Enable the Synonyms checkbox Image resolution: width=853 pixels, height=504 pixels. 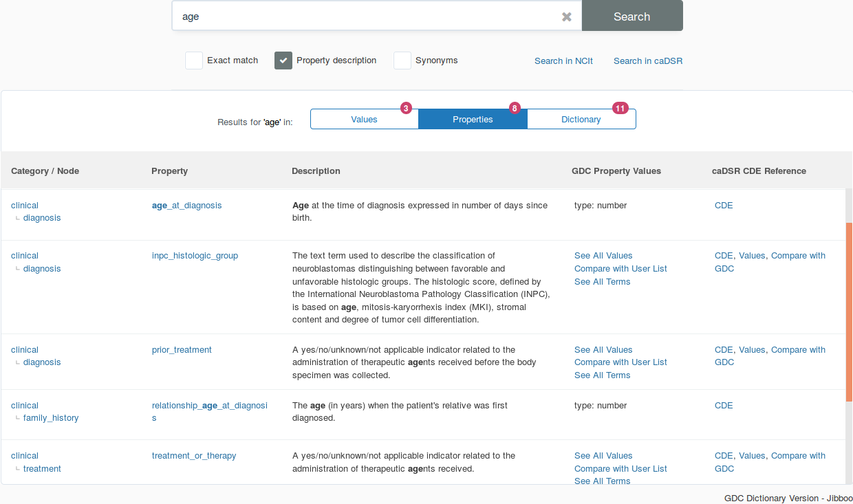[x=402, y=61]
